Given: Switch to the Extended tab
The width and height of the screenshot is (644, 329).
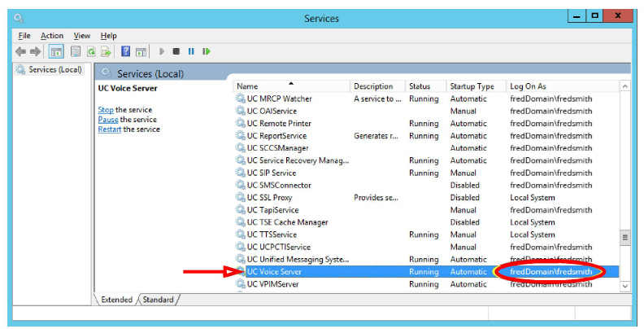Looking at the screenshot, I should 116,300.
